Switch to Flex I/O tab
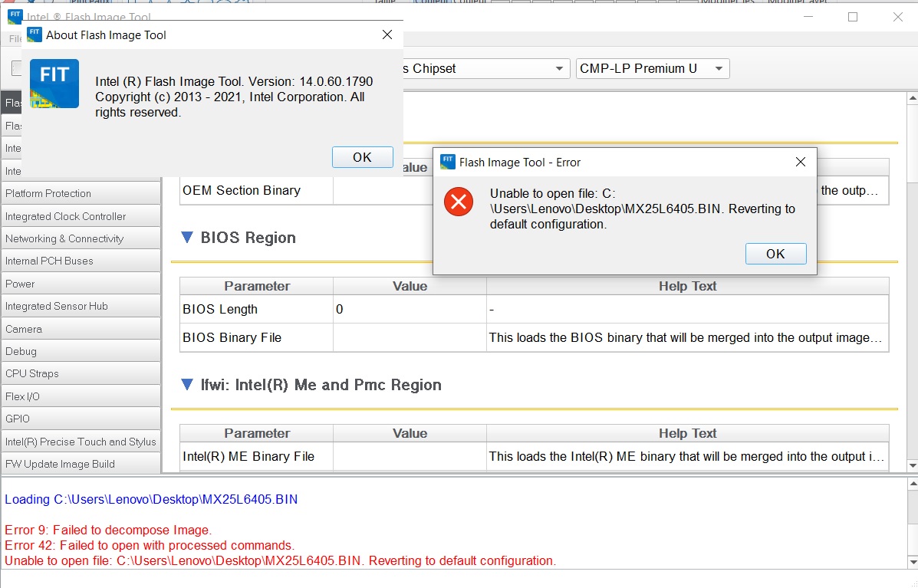Image resolution: width=918 pixels, height=588 pixels. click(x=81, y=396)
